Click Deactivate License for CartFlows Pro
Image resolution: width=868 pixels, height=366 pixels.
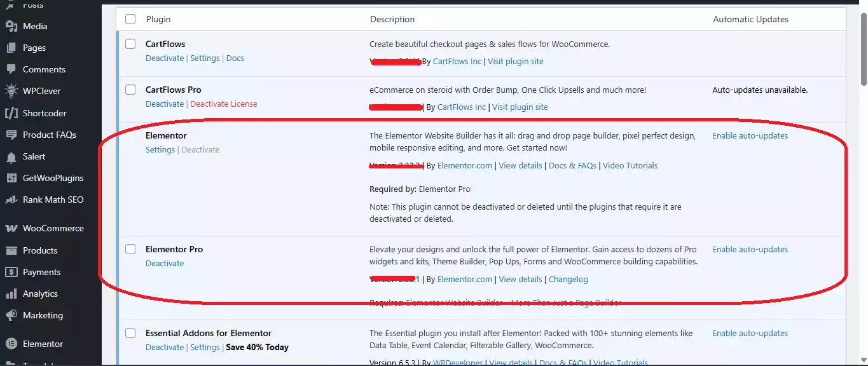pyautogui.click(x=224, y=104)
